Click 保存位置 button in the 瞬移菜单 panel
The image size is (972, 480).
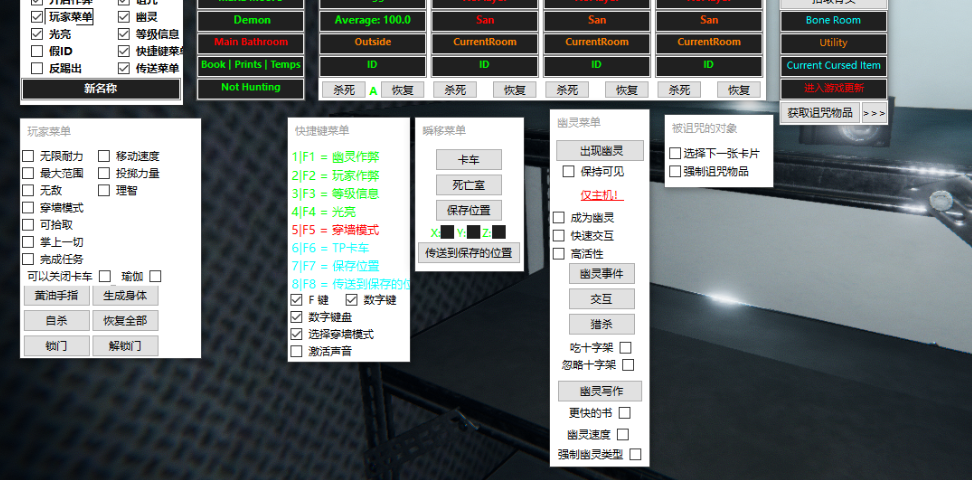click(469, 210)
